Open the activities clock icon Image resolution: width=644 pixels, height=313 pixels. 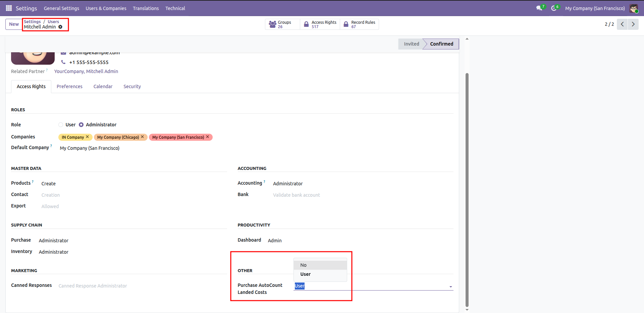pos(554,8)
